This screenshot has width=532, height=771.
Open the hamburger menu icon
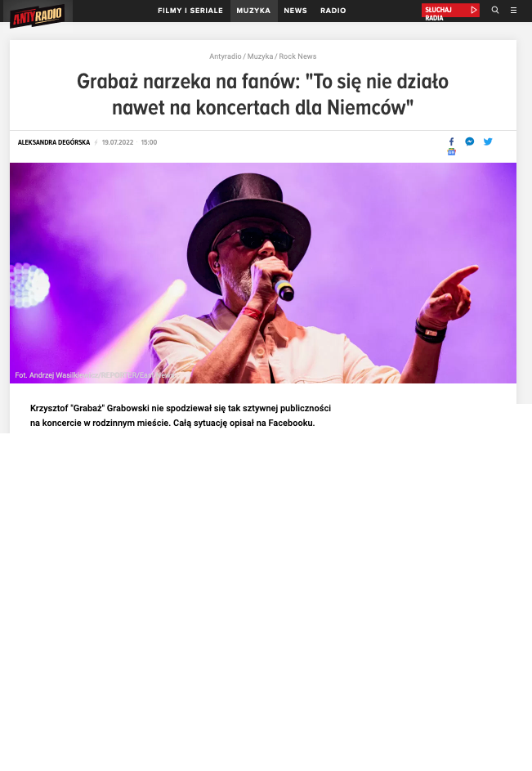pos(513,10)
